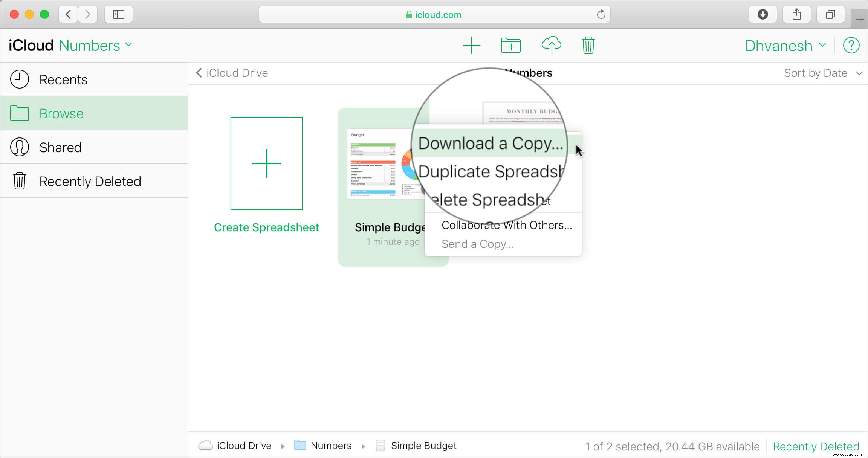Open the Safari share menu
Viewport: 868px width, 458px height.
point(796,14)
